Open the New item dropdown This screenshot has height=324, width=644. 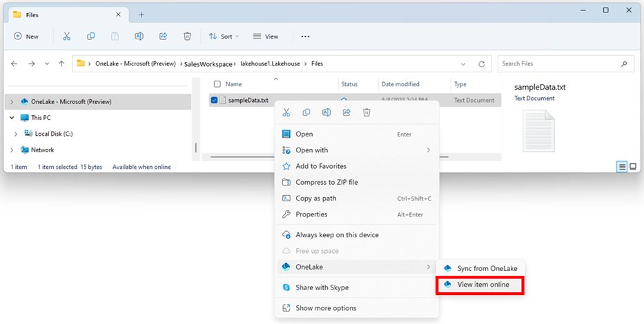[26, 37]
